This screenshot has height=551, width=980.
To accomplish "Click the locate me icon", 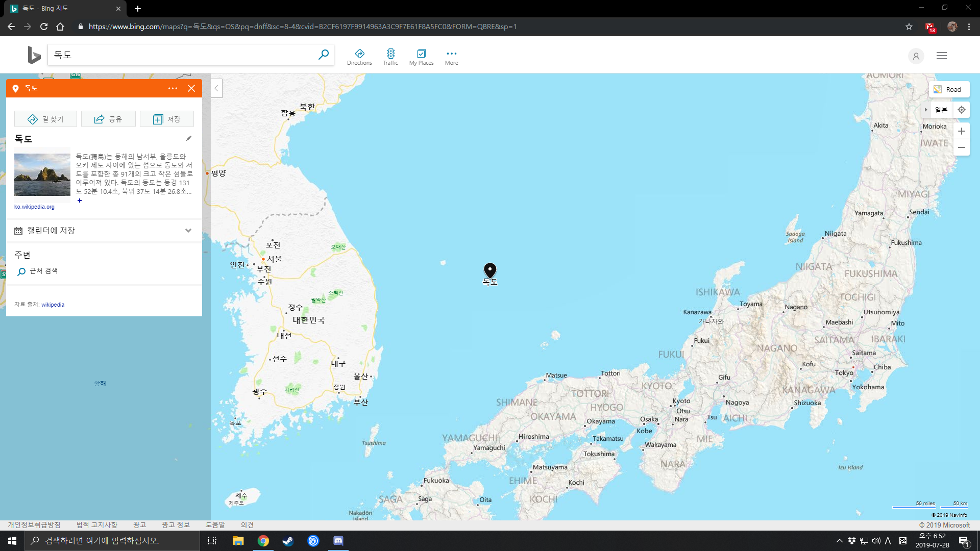I will 962,110.
